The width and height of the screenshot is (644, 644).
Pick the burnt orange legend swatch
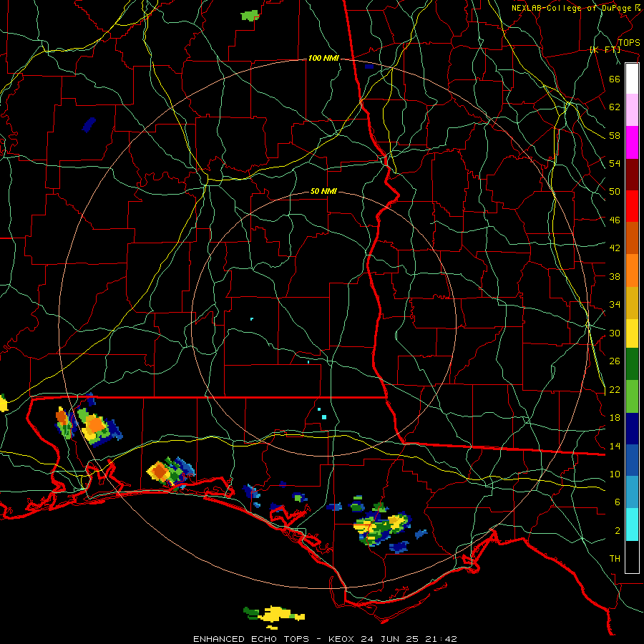point(632,238)
